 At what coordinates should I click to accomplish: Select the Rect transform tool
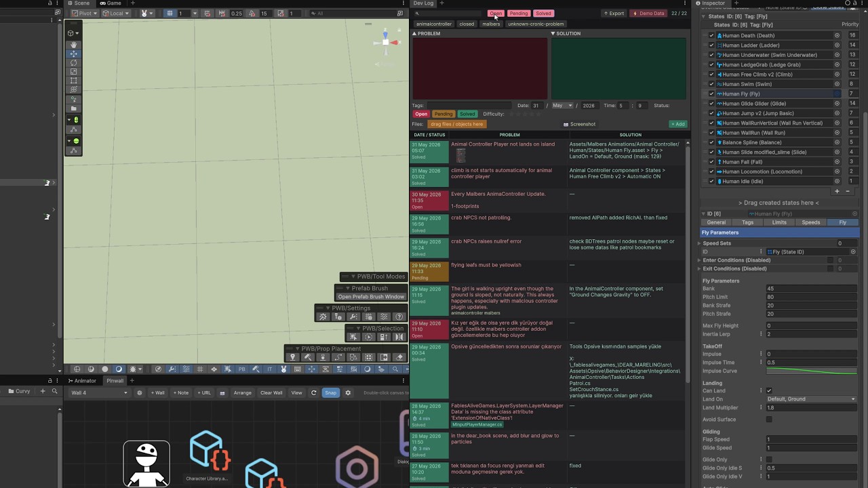(73, 81)
